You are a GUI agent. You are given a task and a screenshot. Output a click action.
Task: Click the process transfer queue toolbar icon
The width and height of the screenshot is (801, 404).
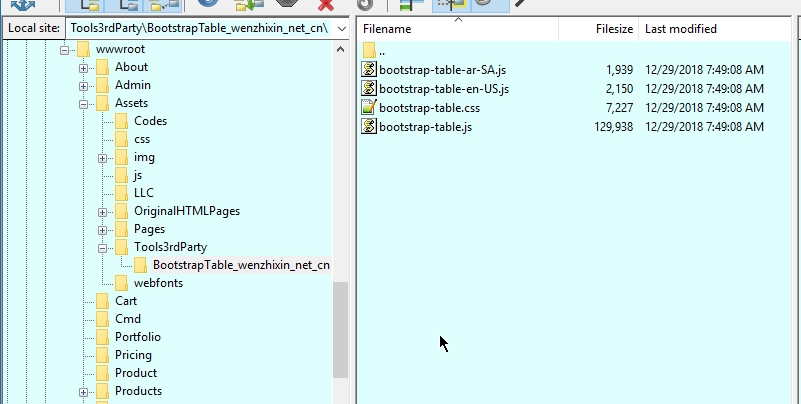coord(249,5)
